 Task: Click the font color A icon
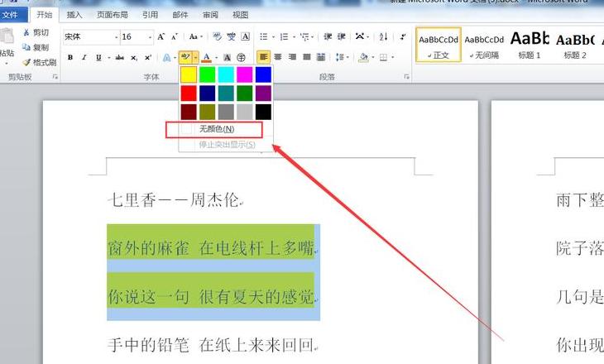207,57
